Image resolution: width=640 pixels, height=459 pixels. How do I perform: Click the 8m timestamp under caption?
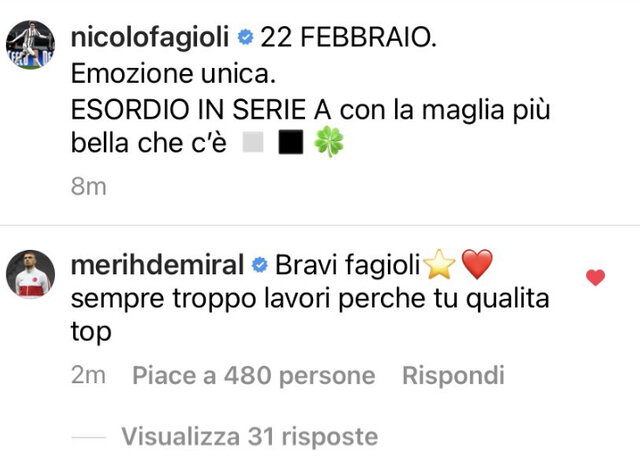point(89,186)
